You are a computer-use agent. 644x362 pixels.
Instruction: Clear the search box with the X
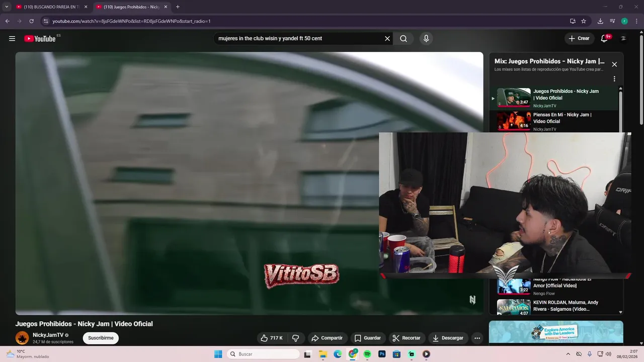click(x=387, y=39)
